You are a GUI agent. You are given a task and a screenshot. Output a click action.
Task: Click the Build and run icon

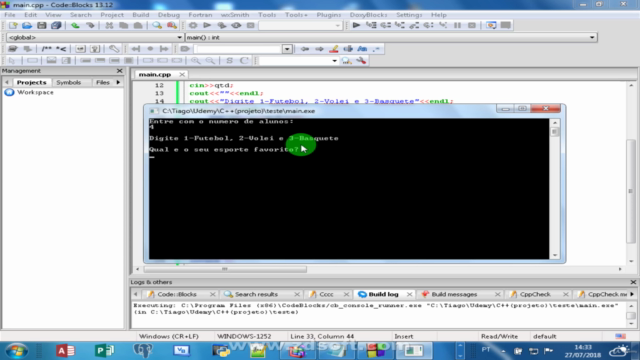point(222,25)
